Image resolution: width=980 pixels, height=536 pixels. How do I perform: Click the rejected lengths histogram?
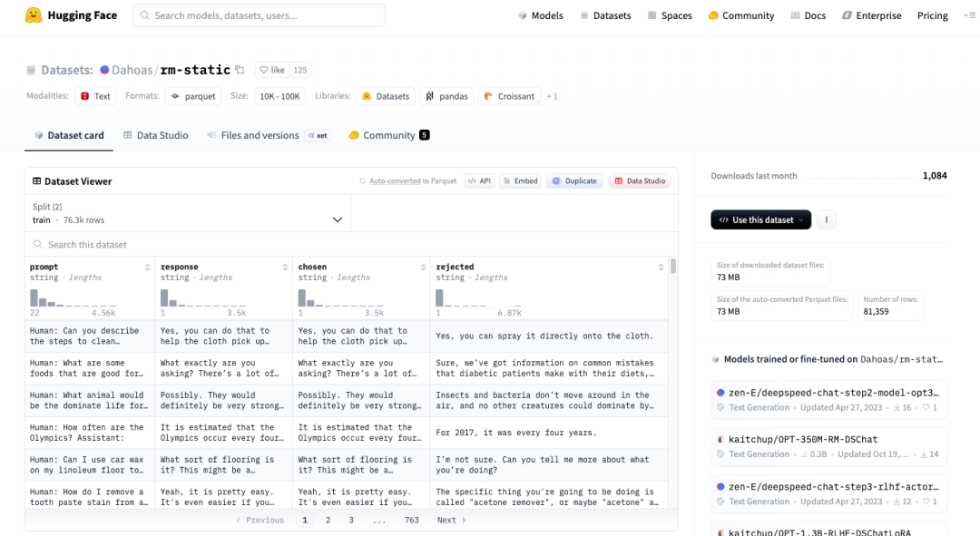point(478,298)
